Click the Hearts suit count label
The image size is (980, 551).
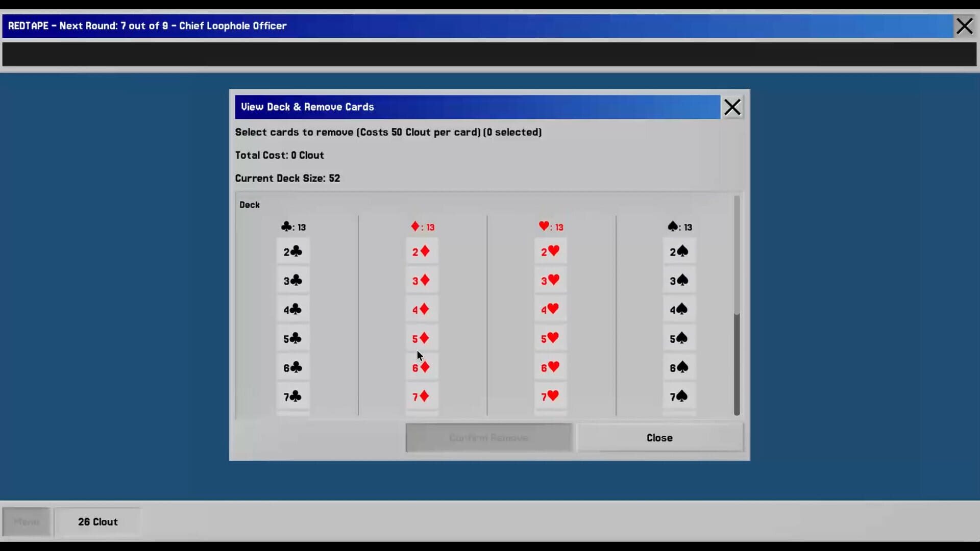tap(551, 227)
